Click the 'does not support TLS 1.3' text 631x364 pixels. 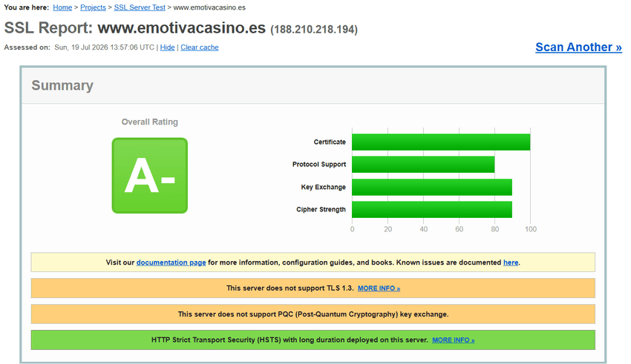coord(290,288)
